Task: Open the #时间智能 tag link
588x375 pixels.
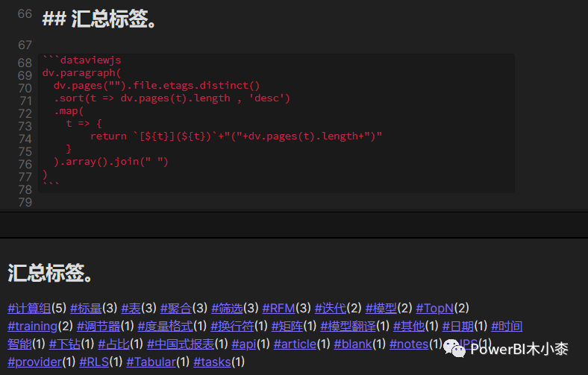Action: pos(507,327)
